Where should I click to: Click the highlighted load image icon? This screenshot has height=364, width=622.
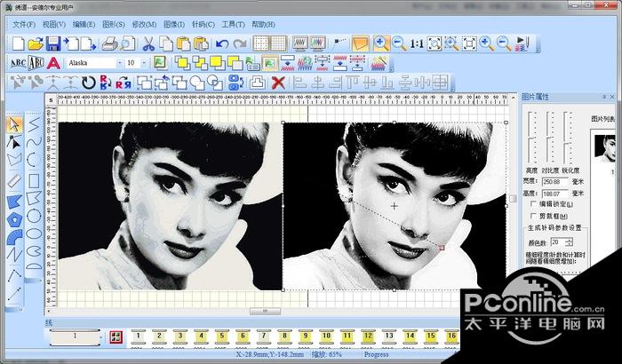click(x=270, y=63)
